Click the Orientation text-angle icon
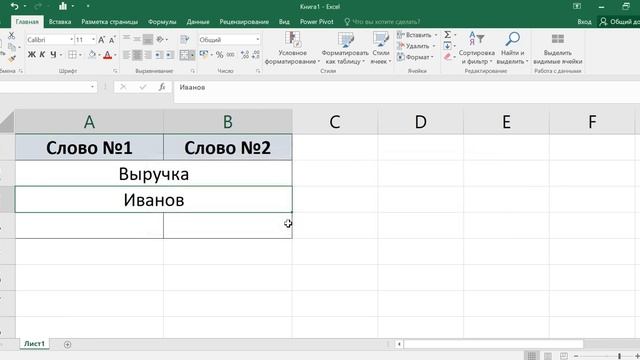 [x=160, y=39]
